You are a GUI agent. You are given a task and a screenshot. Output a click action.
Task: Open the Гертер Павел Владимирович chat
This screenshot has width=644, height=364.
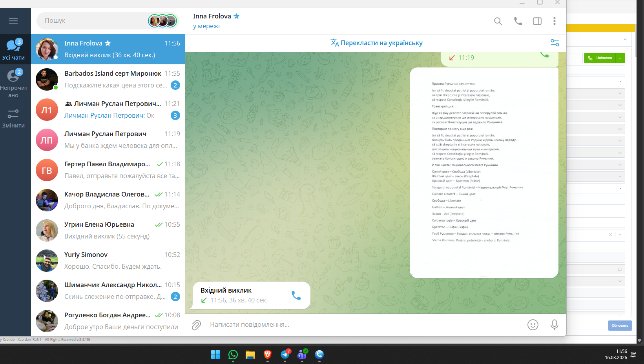coord(108,170)
